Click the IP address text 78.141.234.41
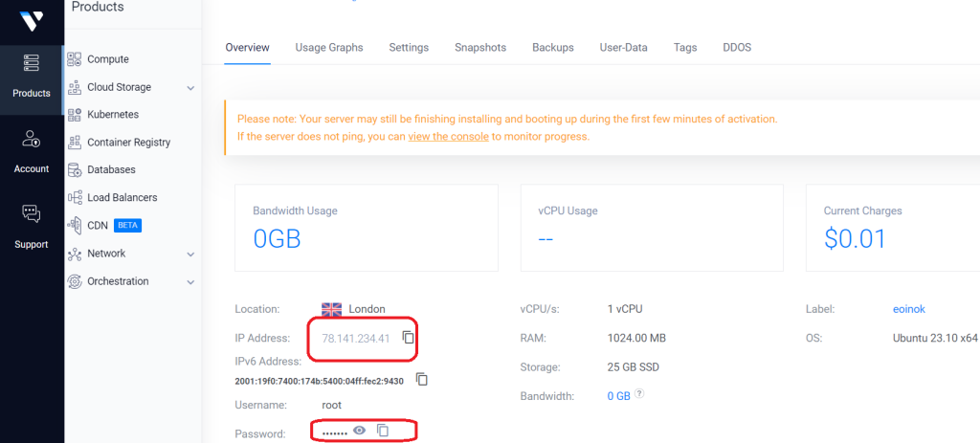Viewport: 980px width, 443px height. 356,339
